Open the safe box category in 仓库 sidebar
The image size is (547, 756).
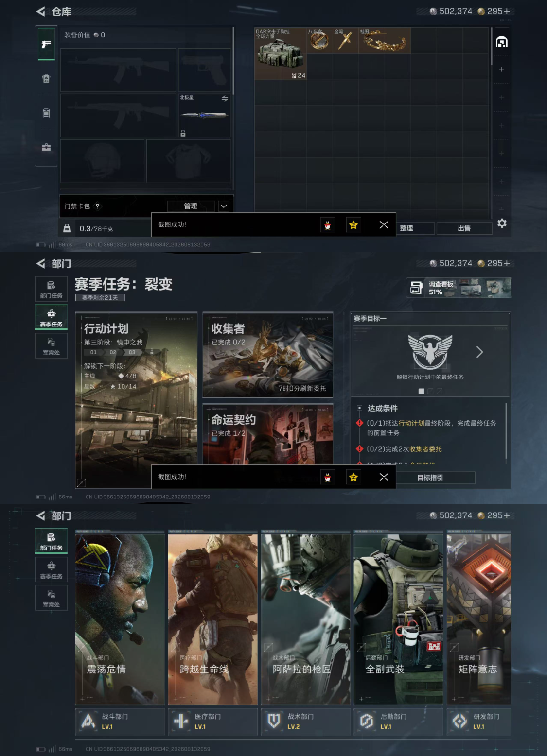(46, 147)
